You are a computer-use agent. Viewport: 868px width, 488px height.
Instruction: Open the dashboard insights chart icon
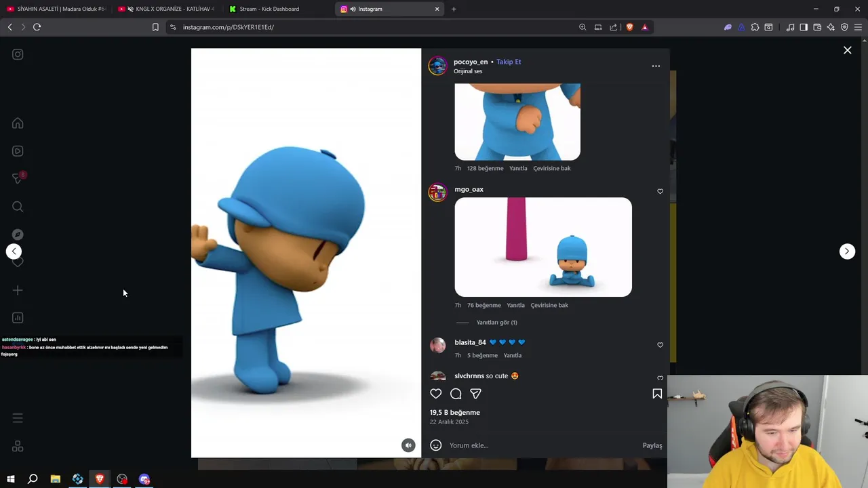pos(18,318)
